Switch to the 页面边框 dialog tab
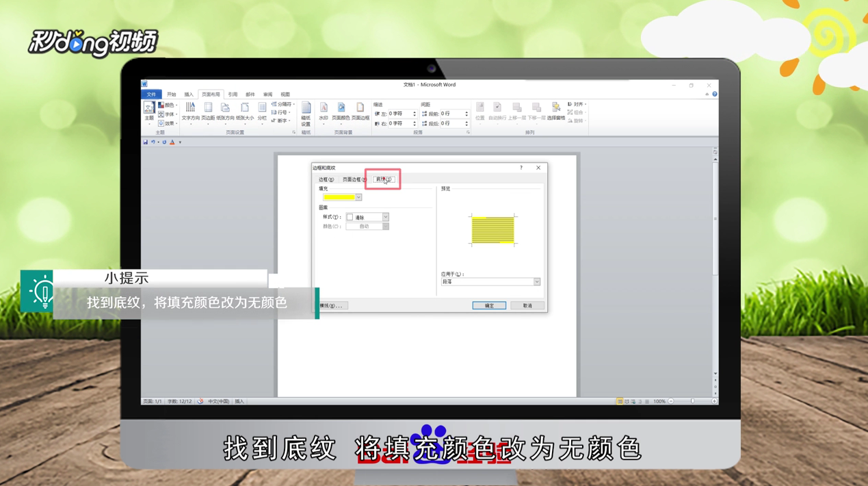The image size is (868, 486). pyautogui.click(x=354, y=179)
